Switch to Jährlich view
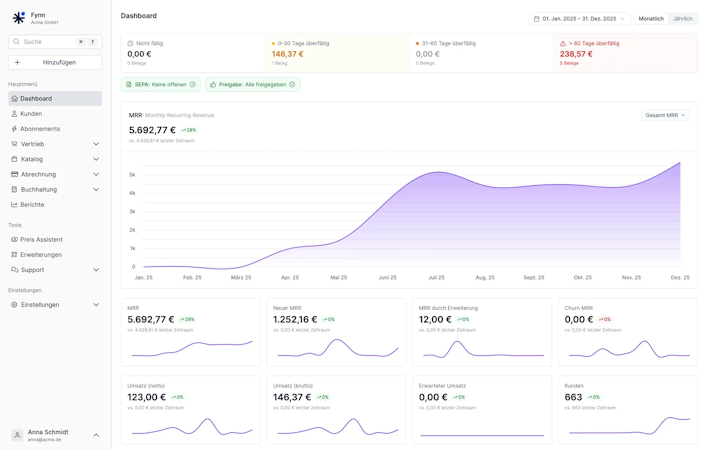This screenshot has height=450, width=706. pos(683,19)
